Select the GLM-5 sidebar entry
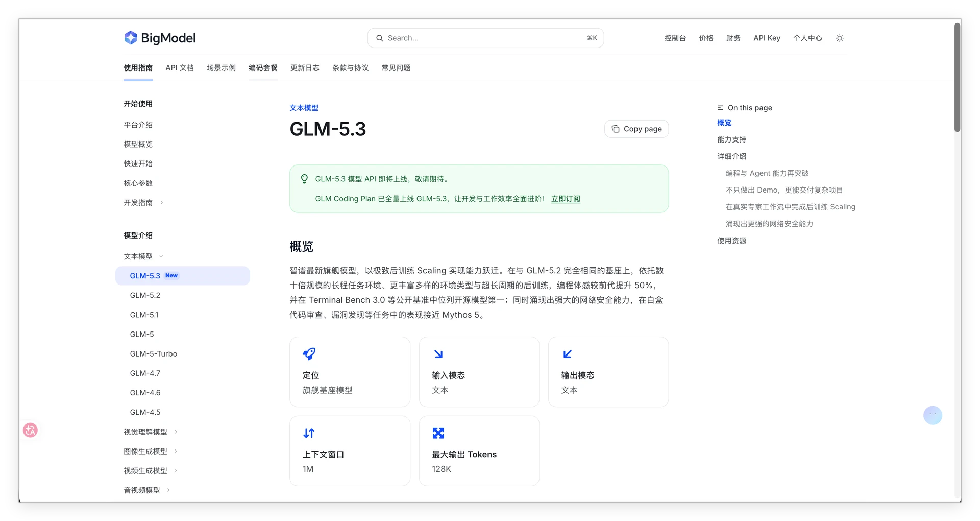The width and height of the screenshot is (980, 521). pos(142,334)
